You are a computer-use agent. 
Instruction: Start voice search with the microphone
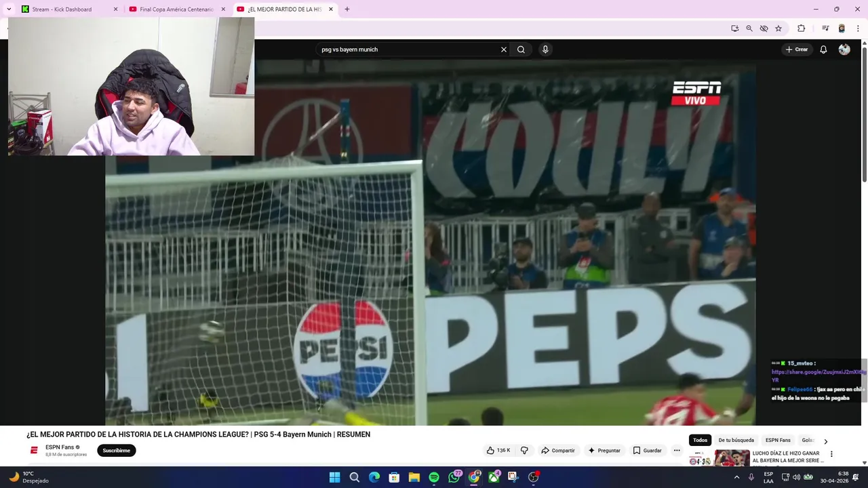click(545, 49)
